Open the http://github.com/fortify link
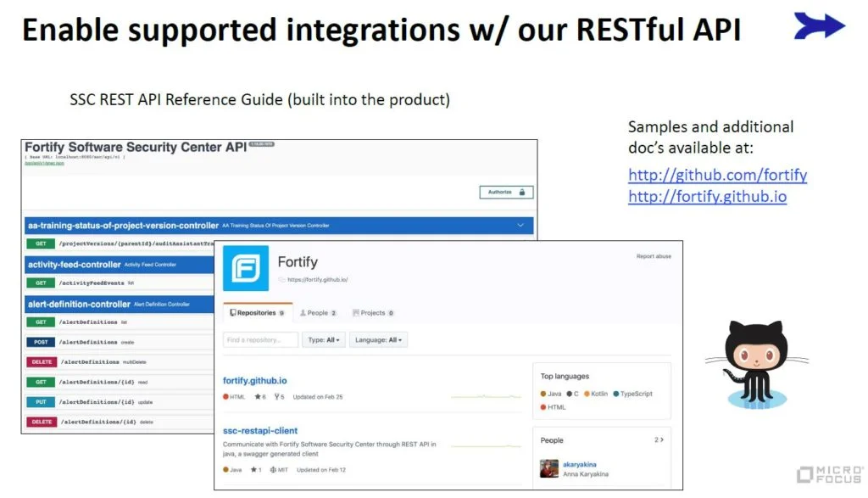 click(x=717, y=176)
